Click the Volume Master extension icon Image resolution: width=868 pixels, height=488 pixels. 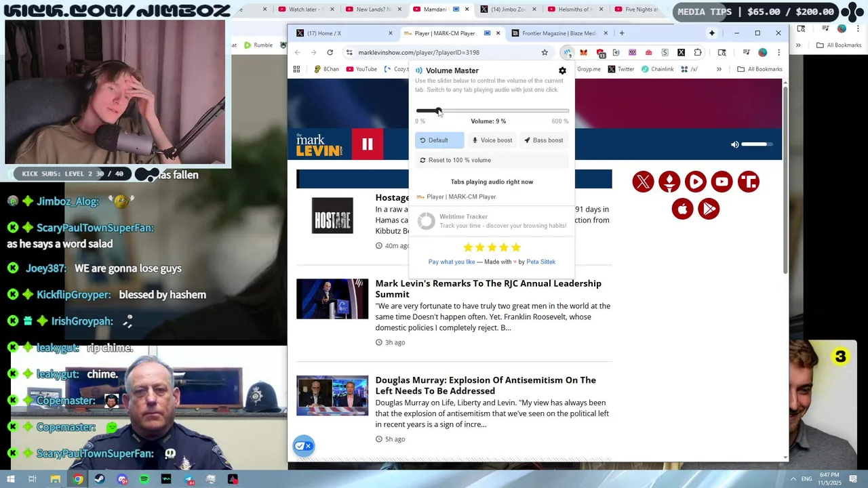point(567,52)
